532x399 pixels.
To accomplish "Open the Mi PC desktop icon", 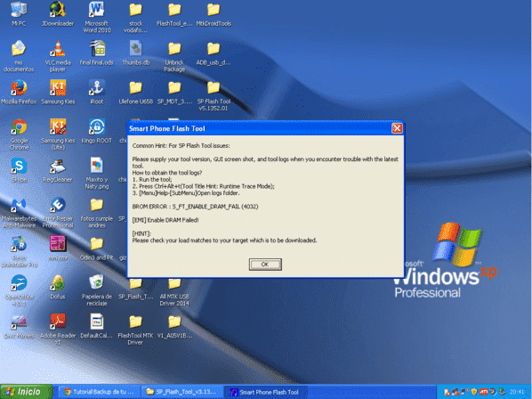I will (19, 14).
